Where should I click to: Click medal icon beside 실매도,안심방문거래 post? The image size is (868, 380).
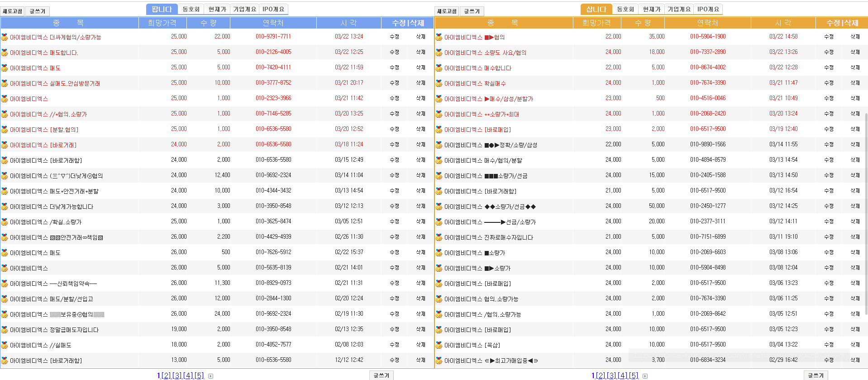coord(5,83)
